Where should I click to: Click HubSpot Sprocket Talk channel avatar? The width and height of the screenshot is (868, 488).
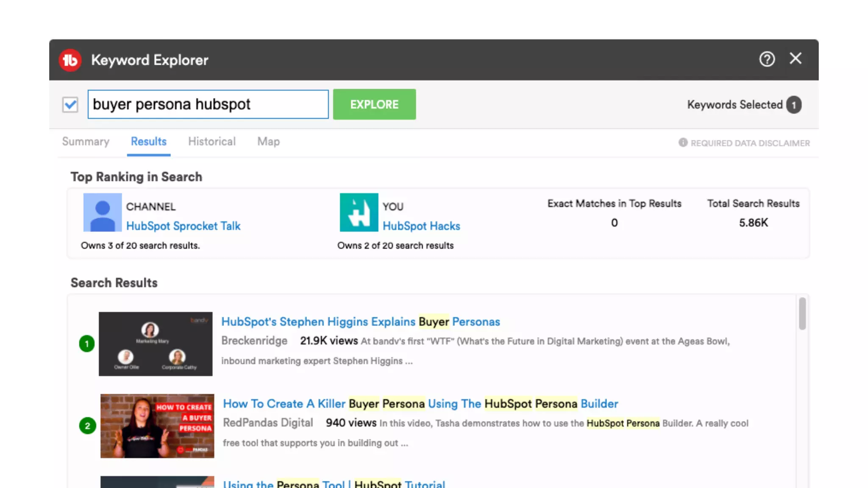103,213
